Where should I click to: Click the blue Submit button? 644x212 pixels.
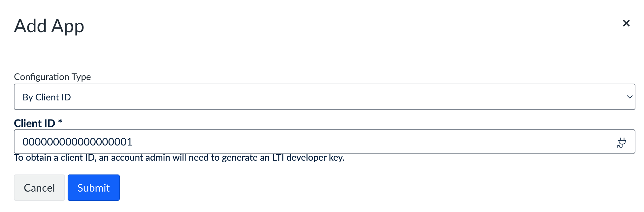coord(93,187)
